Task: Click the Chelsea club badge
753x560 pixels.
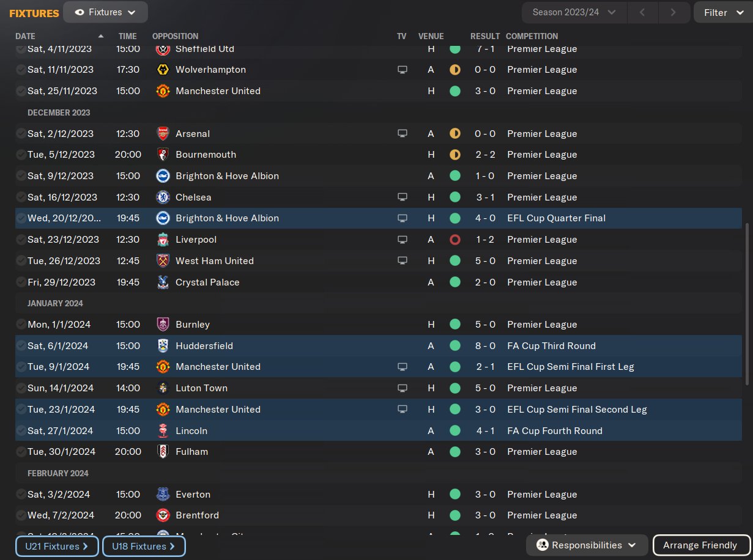Action: click(163, 197)
